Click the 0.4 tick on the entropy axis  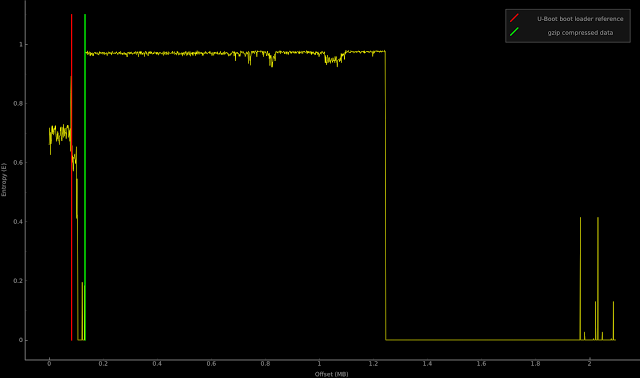(x=18, y=222)
